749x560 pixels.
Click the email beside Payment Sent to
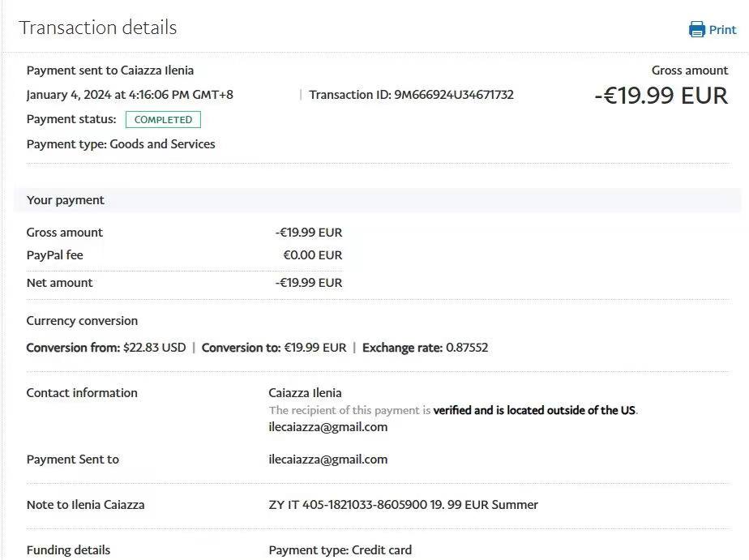[327, 460]
